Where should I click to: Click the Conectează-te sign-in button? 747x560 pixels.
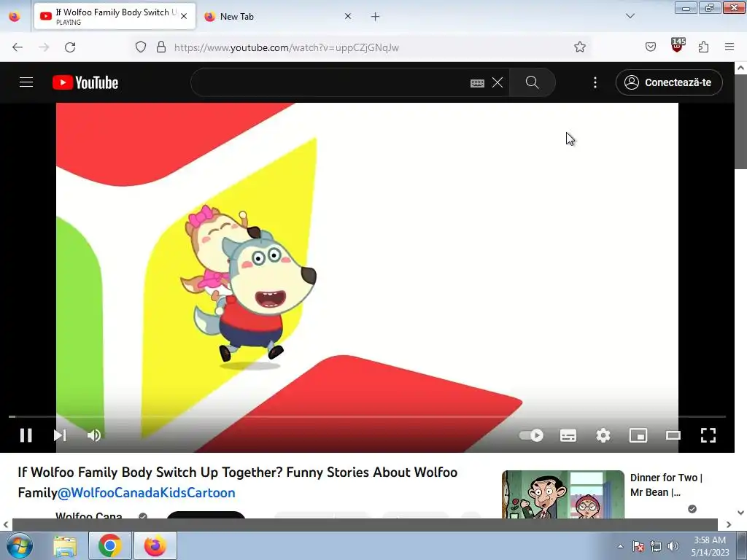pos(669,82)
